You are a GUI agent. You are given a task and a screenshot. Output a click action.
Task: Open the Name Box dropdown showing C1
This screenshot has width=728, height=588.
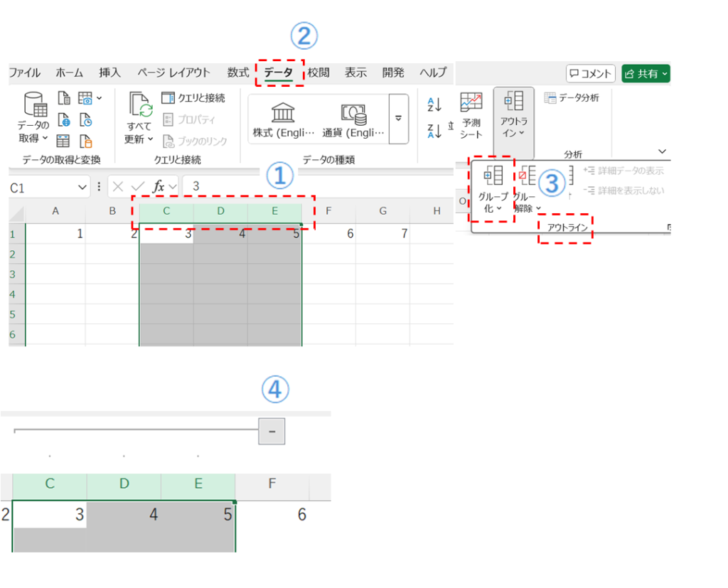click(x=82, y=187)
